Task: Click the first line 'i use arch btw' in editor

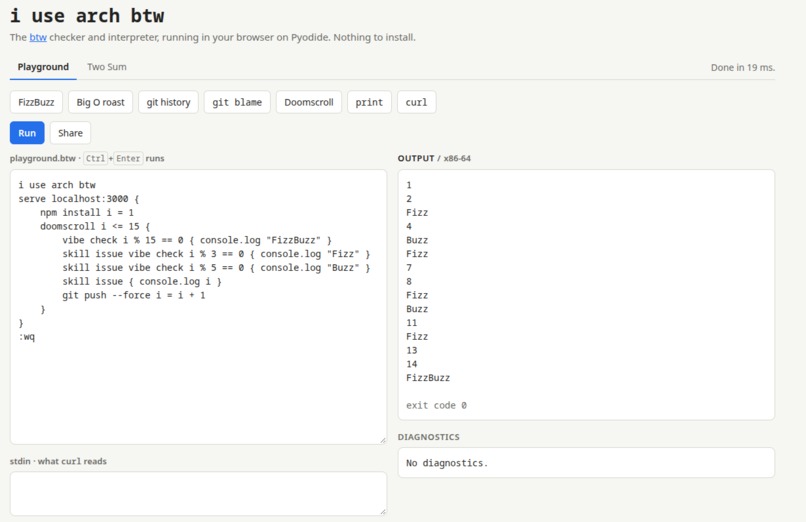Action: (57, 184)
